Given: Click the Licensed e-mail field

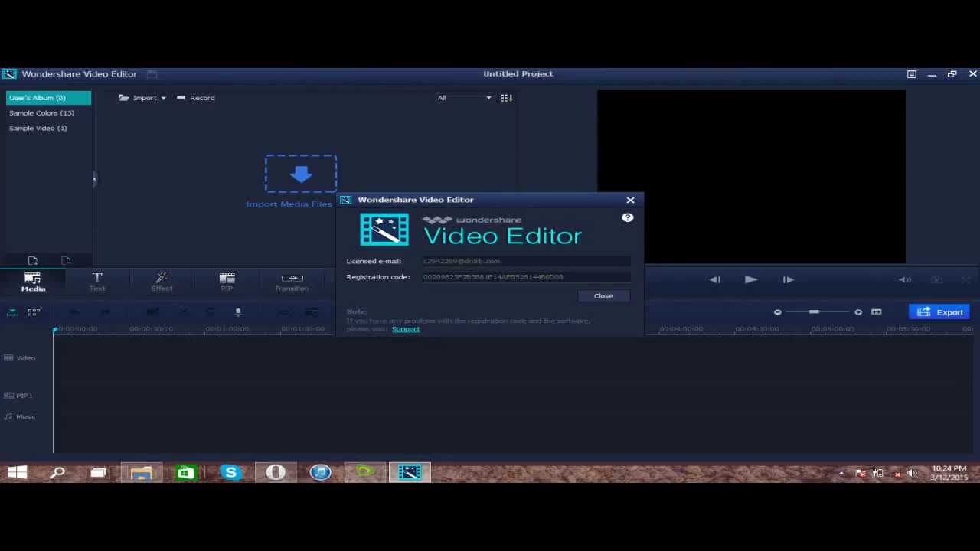Looking at the screenshot, I should (x=526, y=261).
